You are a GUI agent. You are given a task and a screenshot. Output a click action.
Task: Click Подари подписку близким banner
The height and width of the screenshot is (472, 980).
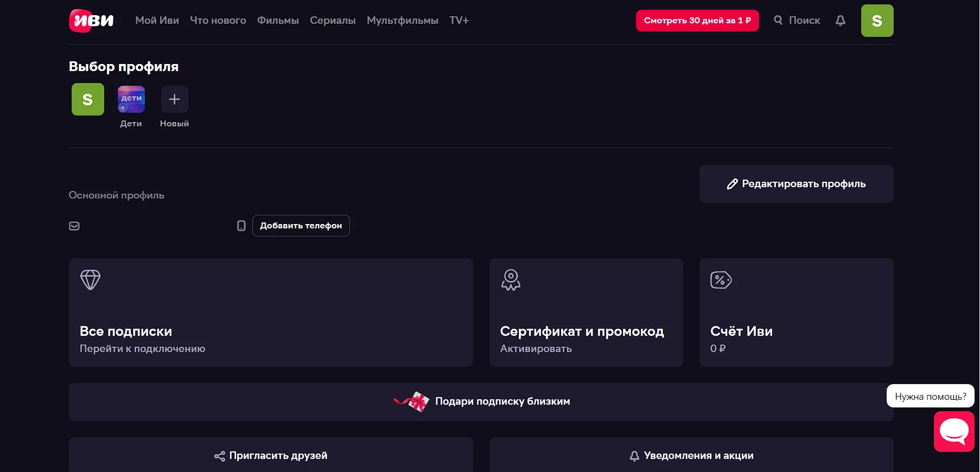coord(481,402)
